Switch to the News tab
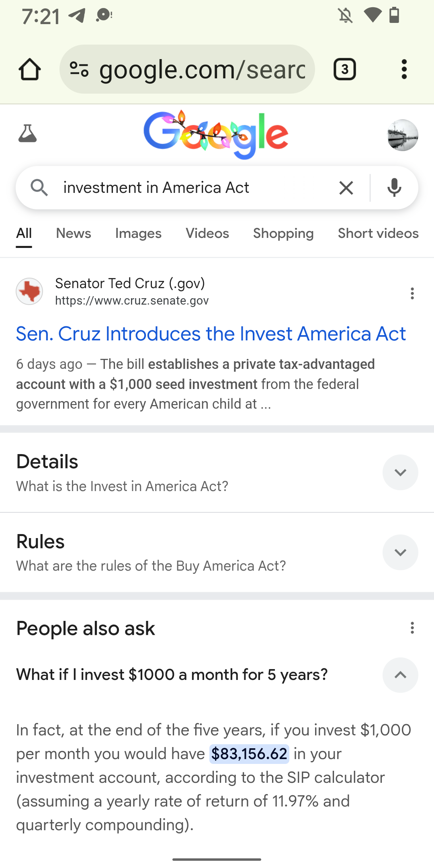The width and height of the screenshot is (434, 868). tap(74, 233)
